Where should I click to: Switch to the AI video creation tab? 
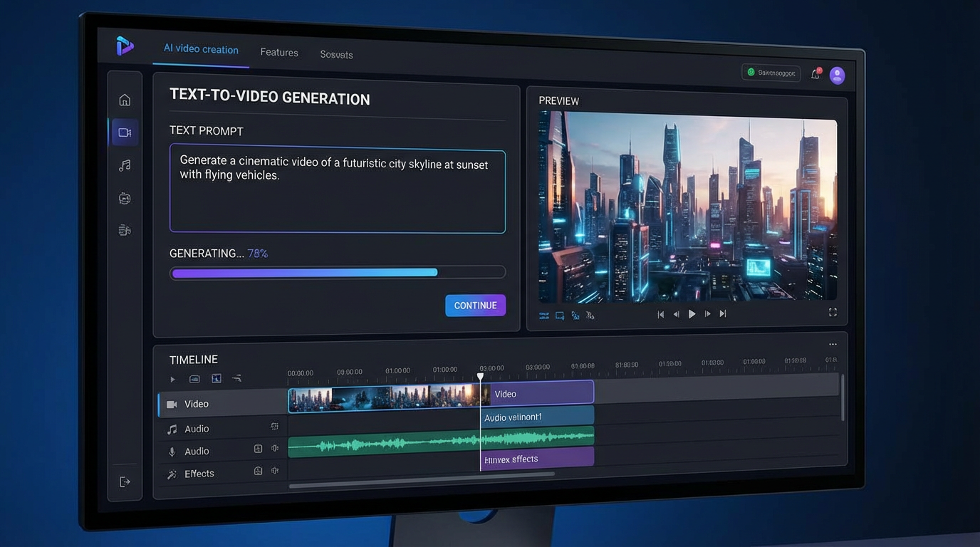tap(200, 49)
